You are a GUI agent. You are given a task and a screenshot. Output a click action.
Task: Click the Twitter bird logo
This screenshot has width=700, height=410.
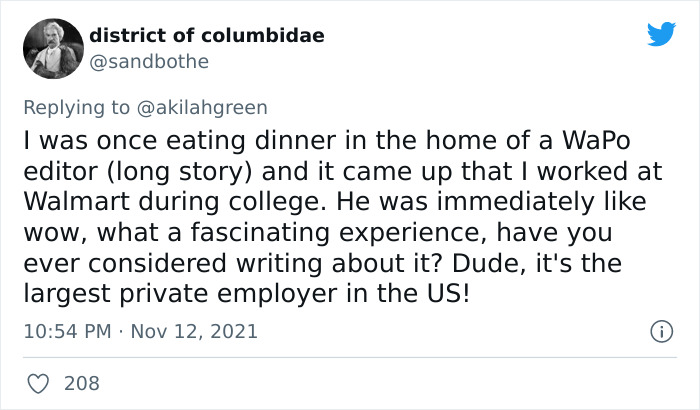(661, 35)
